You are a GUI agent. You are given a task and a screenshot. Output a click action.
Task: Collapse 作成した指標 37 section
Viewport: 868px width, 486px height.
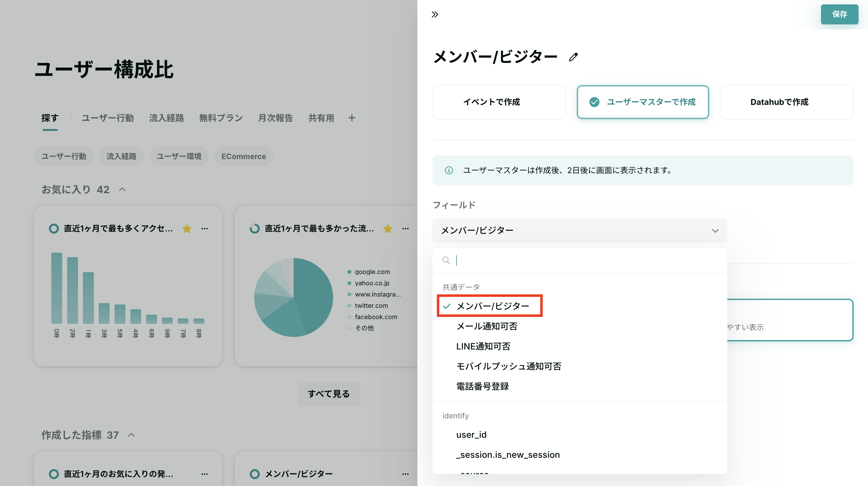(131, 435)
